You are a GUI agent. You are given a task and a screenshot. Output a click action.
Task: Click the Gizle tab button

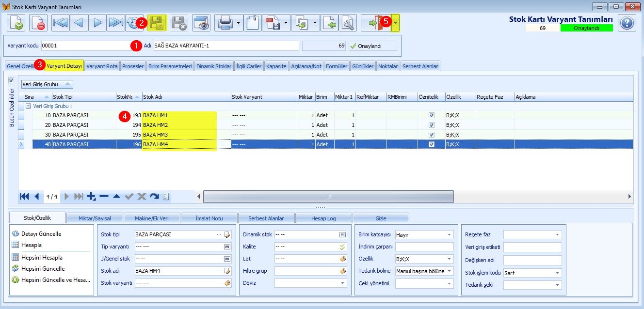(381, 218)
